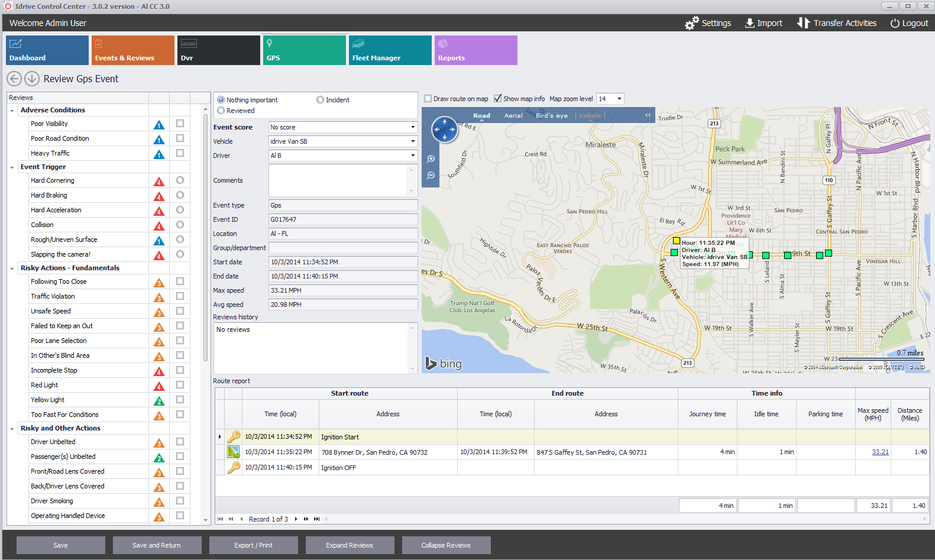Viewport: 935px width, 560px height.
Task: Click the map pan compass control
Action: tap(445, 130)
